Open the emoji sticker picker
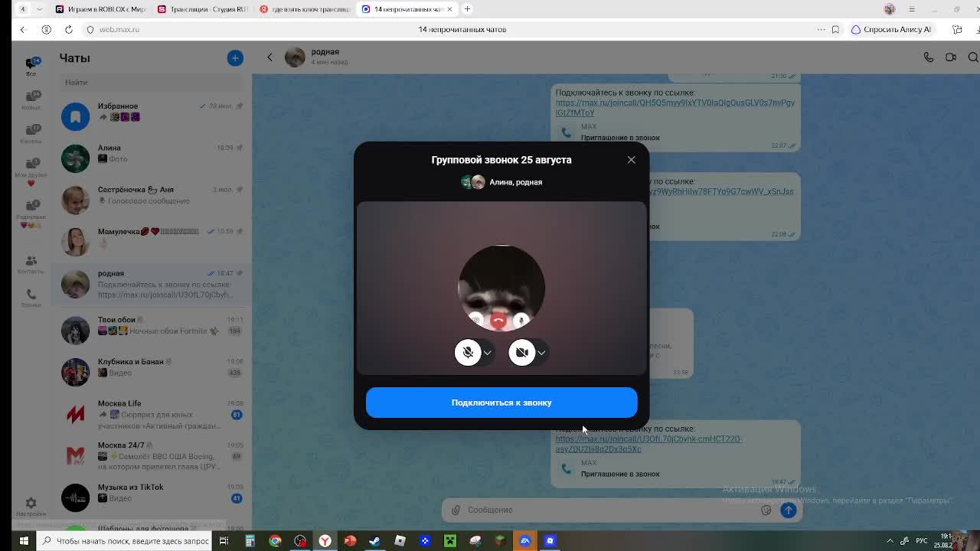 766,510
